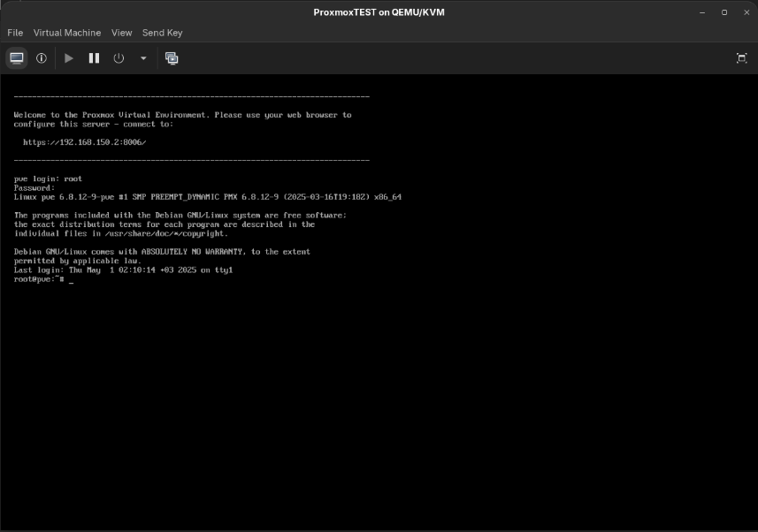Pause the ProxmoxTEST virtual machine

click(x=93, y=57)
